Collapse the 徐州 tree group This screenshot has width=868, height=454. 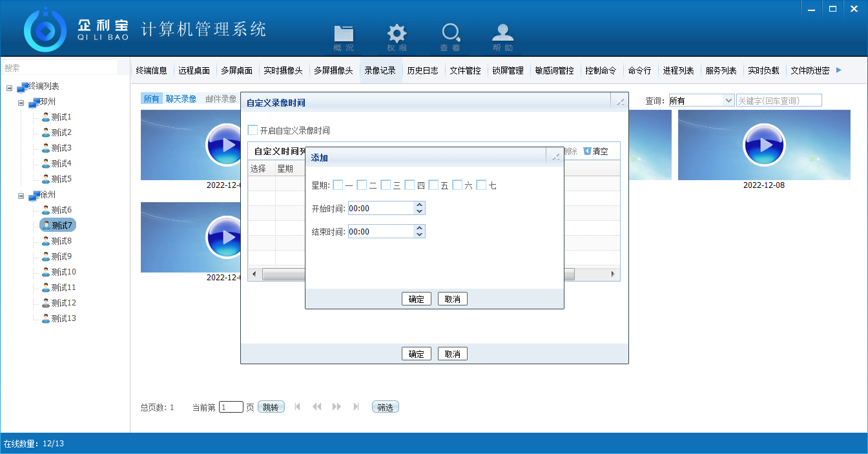tap(21, 196)
